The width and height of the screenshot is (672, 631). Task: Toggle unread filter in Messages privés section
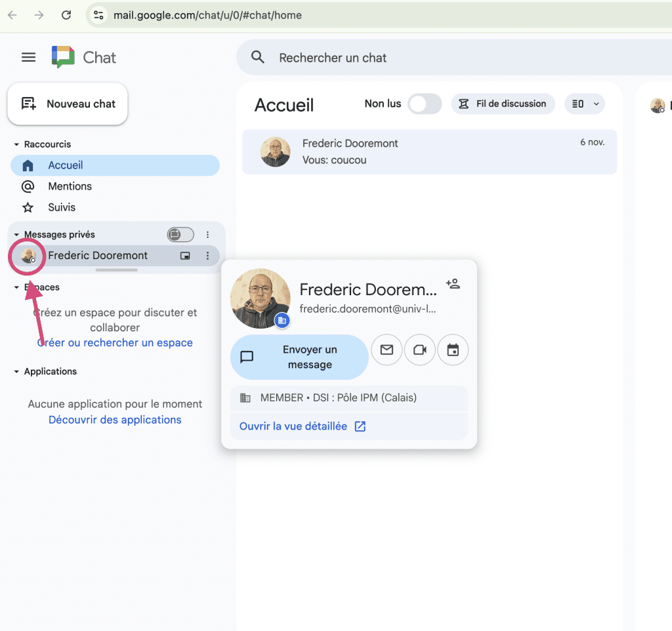coord(180,235)
